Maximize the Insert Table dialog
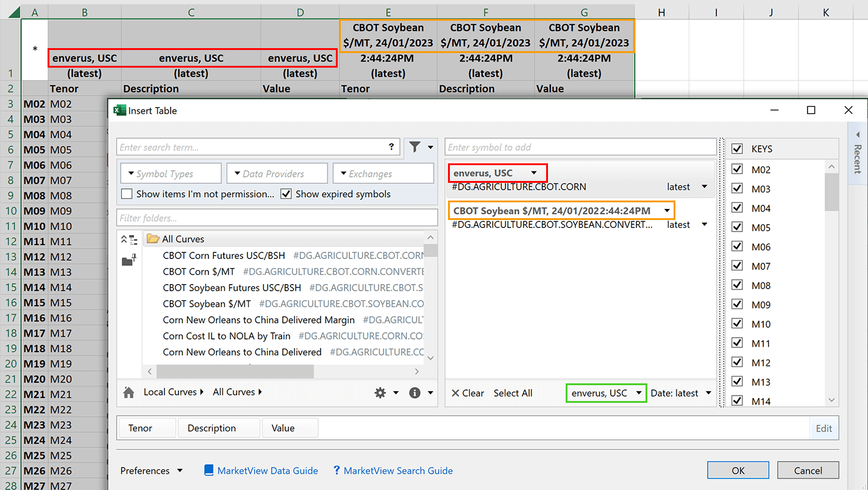This screenshot has height=490, width=868. (x=811, y=110)
